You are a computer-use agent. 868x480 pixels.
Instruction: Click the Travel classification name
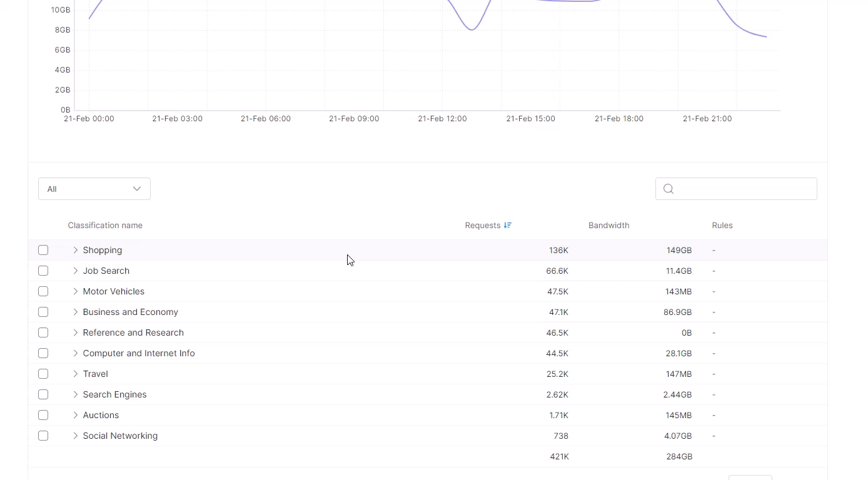pyautogui.click(x=96, y=374)
